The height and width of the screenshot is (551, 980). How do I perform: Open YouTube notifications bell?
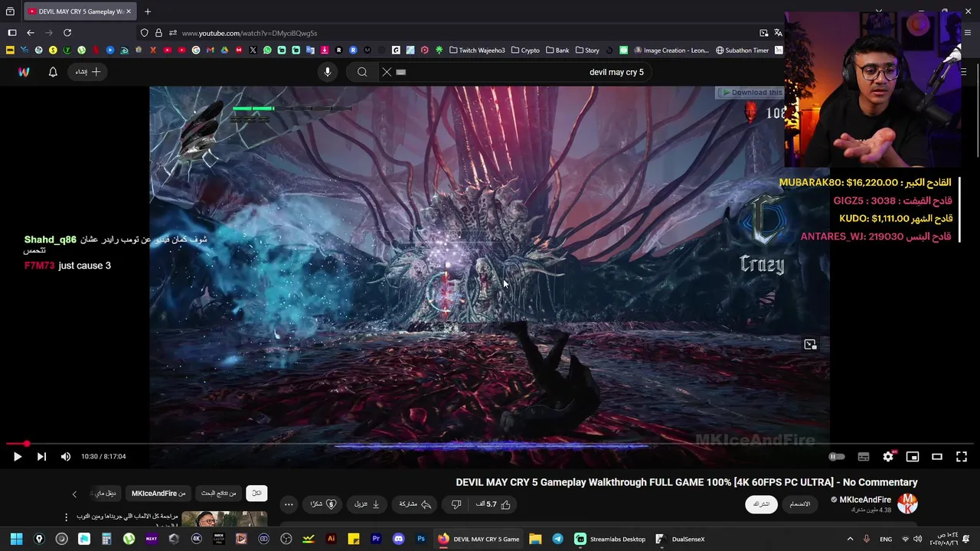(53, 72)
